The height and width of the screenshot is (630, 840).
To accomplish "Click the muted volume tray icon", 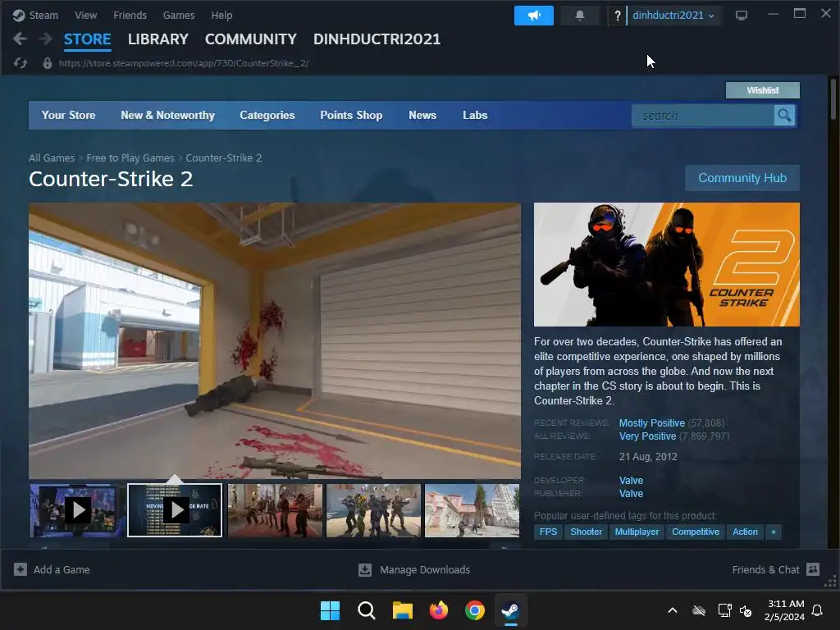I will 745,610.
